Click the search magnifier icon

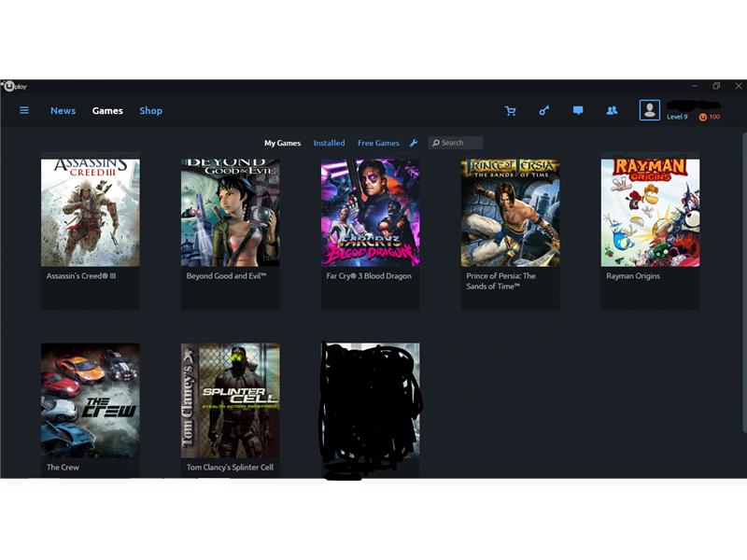pyautogui.click(x=435, y=143)
